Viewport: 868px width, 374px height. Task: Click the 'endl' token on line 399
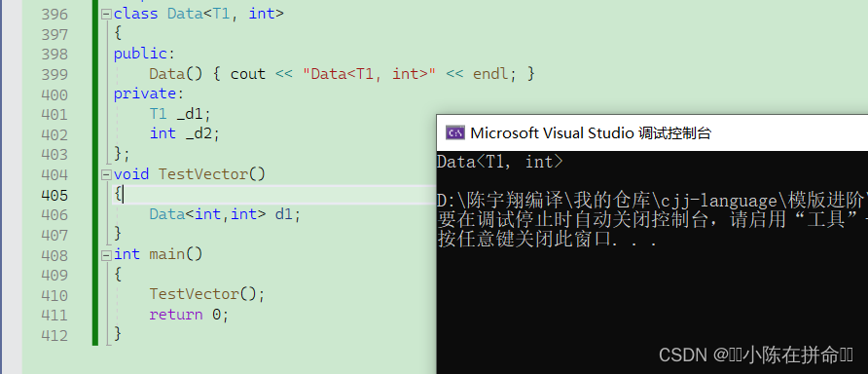(490, 74)
